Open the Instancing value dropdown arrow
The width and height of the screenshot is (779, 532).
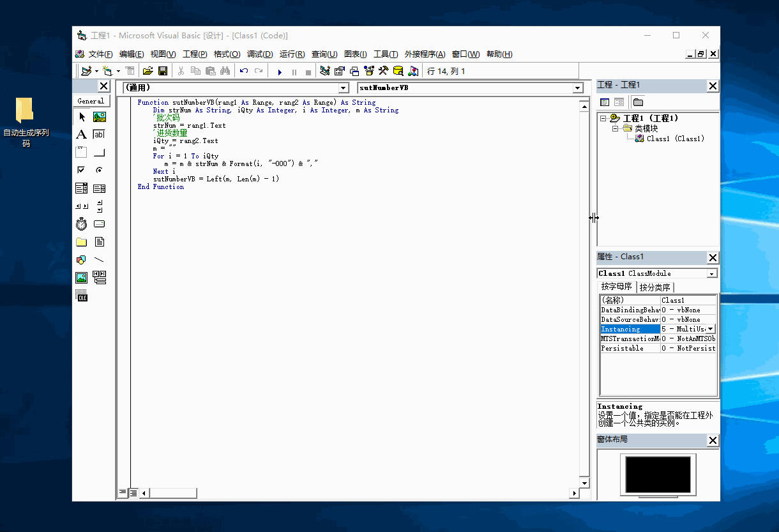[x=711, y=329]
